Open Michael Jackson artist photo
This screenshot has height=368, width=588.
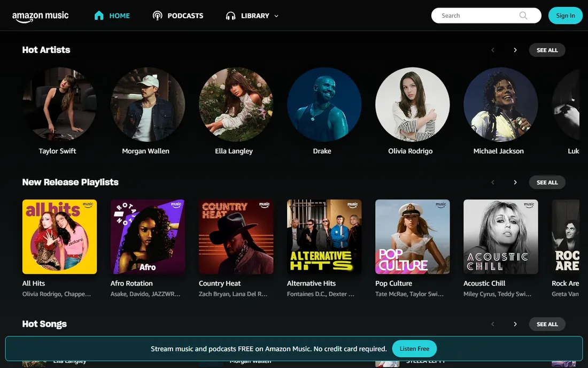point(501,104)
